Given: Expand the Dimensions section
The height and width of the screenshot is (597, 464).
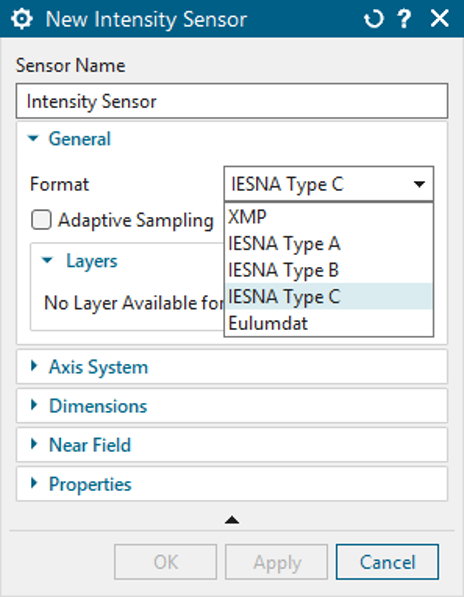Looking at the screenshot, I should pyautogui.click(x=232, y=406).
